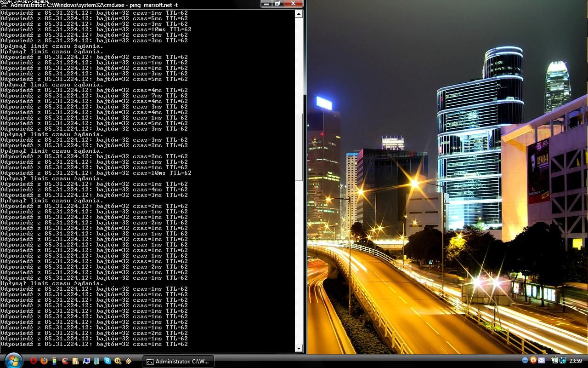Click the console vertical scrollbar thumb

coord(299,147)
